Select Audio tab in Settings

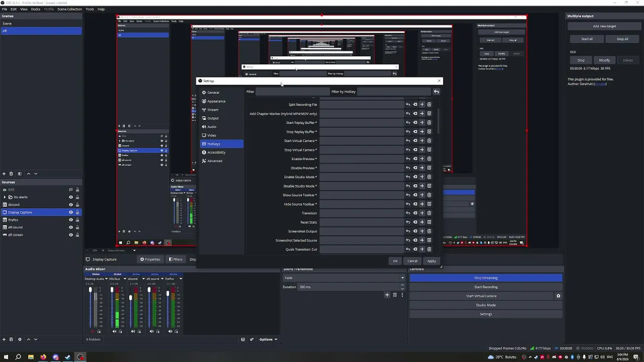tap(221, 127)
